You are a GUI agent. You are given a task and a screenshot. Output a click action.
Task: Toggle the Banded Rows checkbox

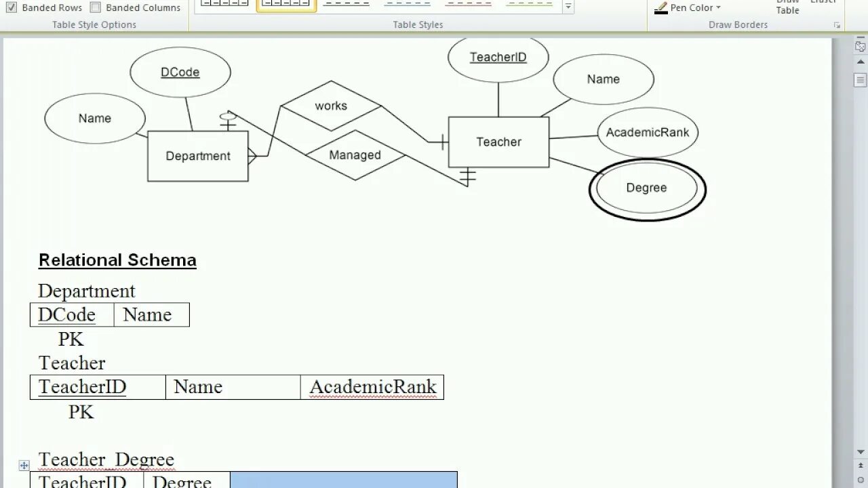tap(12, 7)
